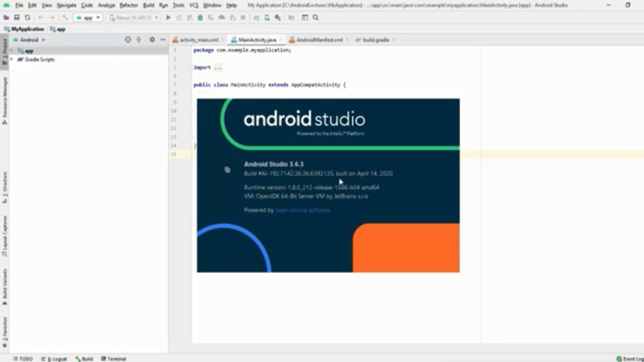Click the Scroll from Source target icon
The image size is (644, 362).
click(x=128, y=40)
